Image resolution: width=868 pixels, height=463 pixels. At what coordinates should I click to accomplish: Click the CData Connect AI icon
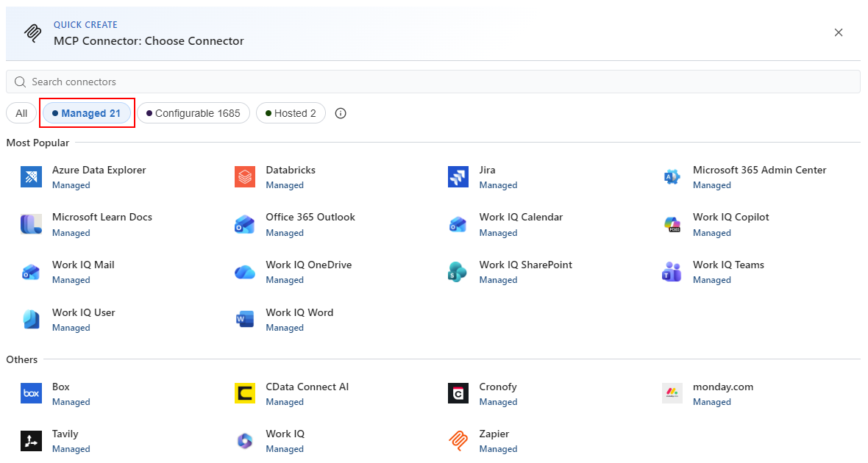(x=245, y=393)
